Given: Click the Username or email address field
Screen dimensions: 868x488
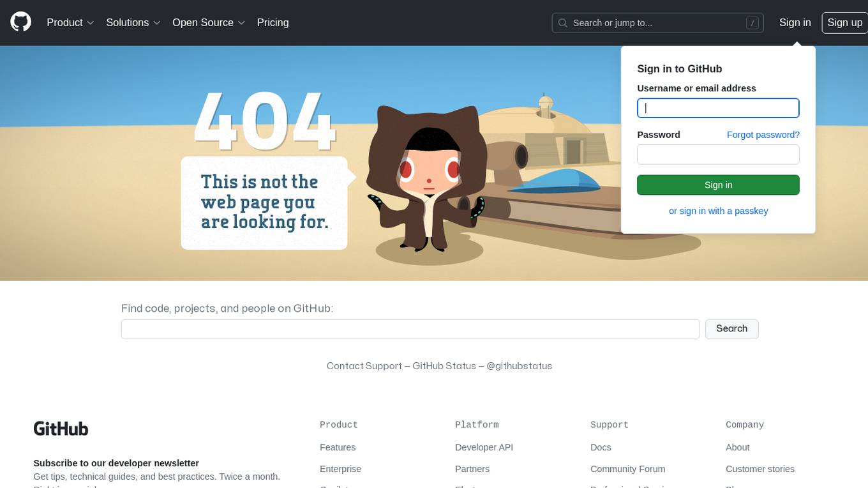Looking at the screenshot, I should [718, 108].
